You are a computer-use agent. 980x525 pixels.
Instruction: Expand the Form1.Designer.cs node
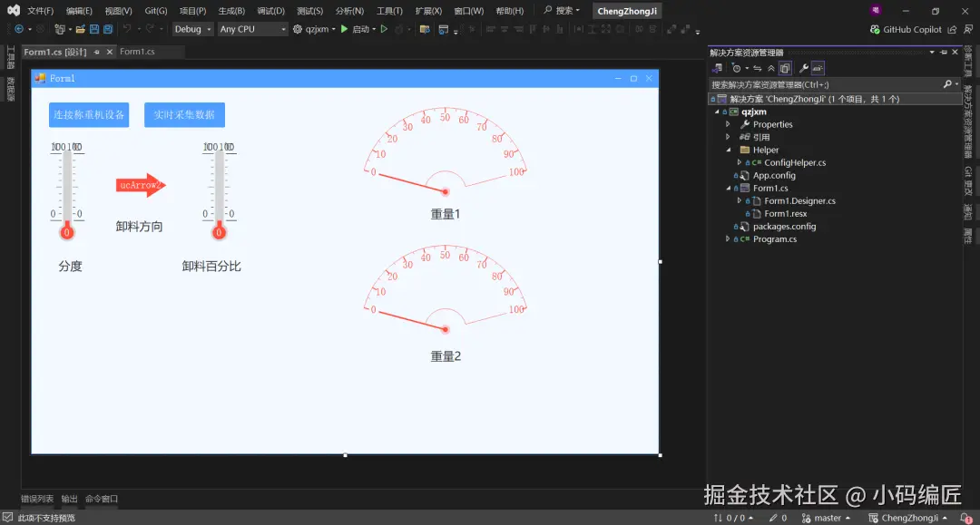(x=739, y=200)
